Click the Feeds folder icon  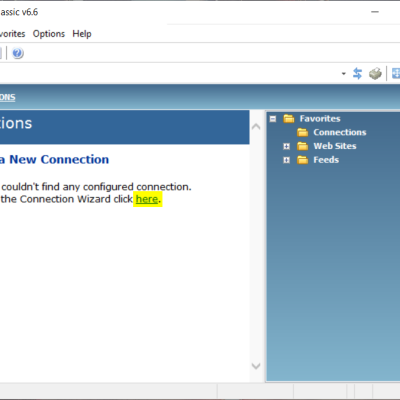302,160
